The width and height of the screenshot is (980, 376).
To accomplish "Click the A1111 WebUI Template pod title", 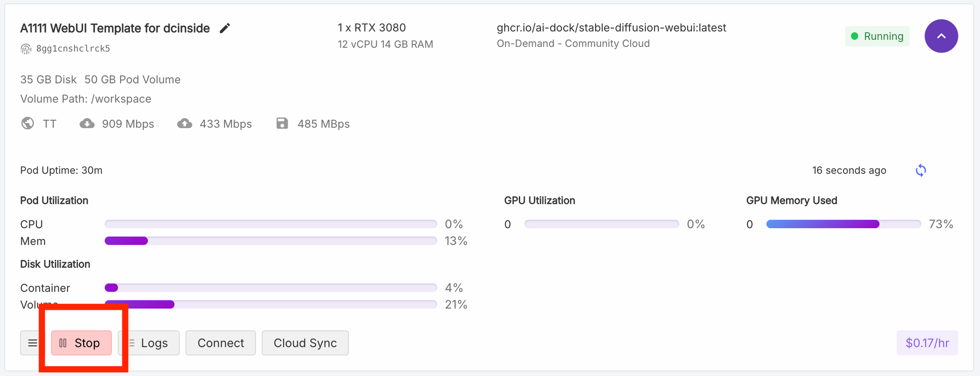I will 115,28.
